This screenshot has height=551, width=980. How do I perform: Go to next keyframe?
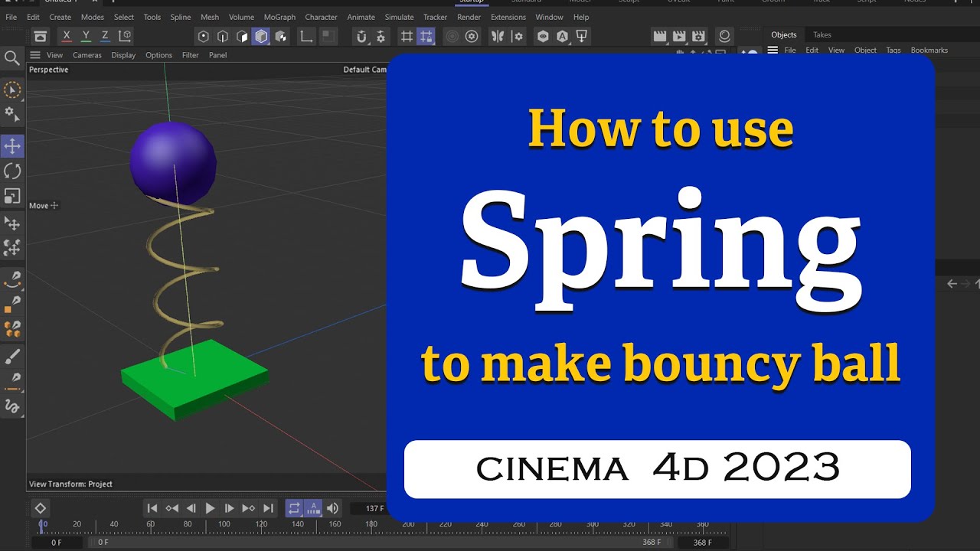(248, 508)
